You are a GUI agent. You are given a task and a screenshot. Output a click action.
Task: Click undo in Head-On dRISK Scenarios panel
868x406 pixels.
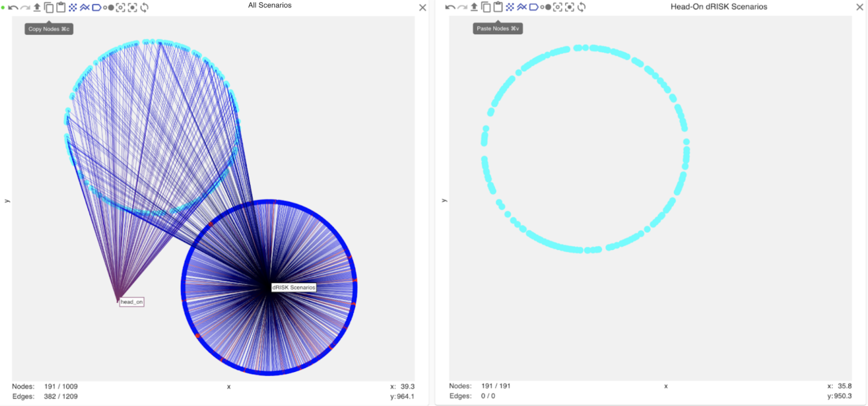click(450, 7)
